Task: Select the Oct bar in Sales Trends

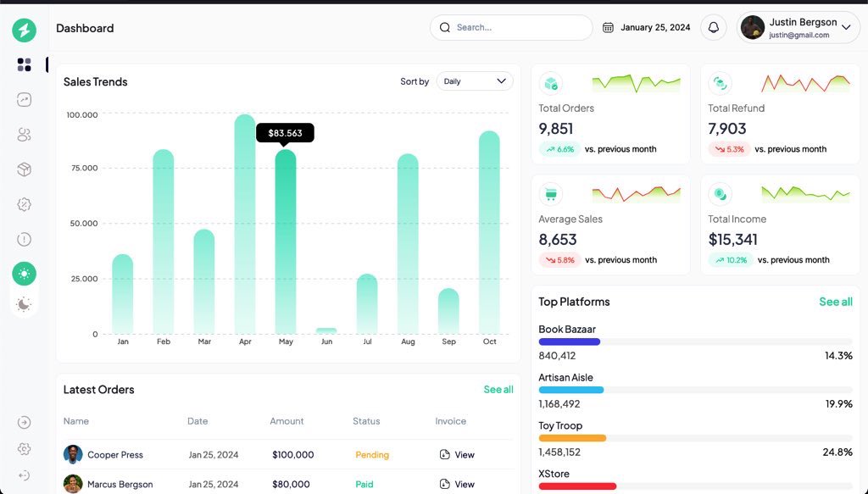Action: 489,232
